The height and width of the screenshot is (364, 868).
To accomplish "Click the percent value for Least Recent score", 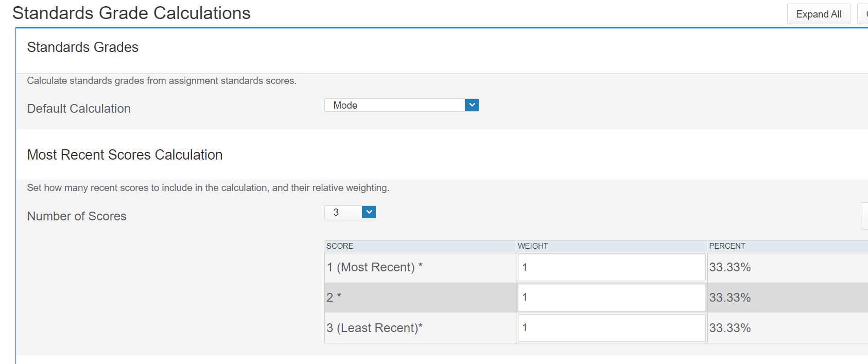I will [730, 328].
